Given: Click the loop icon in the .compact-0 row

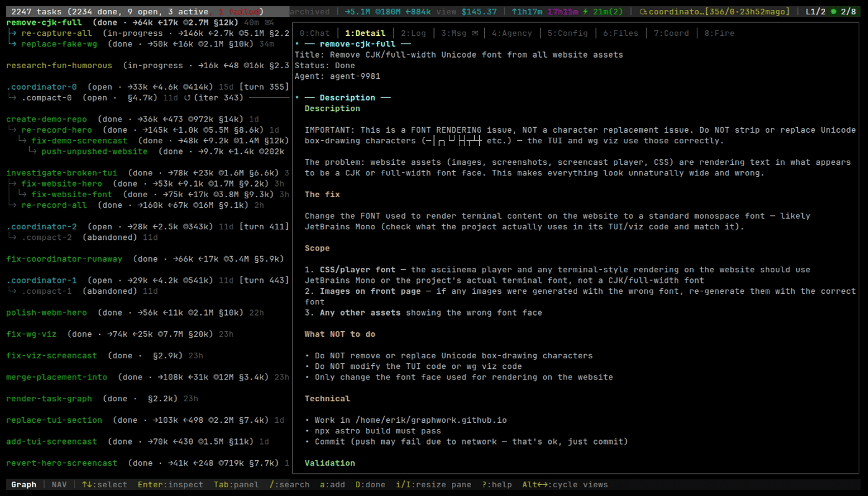Looking at the screenshot, I should tap(187, 98).
